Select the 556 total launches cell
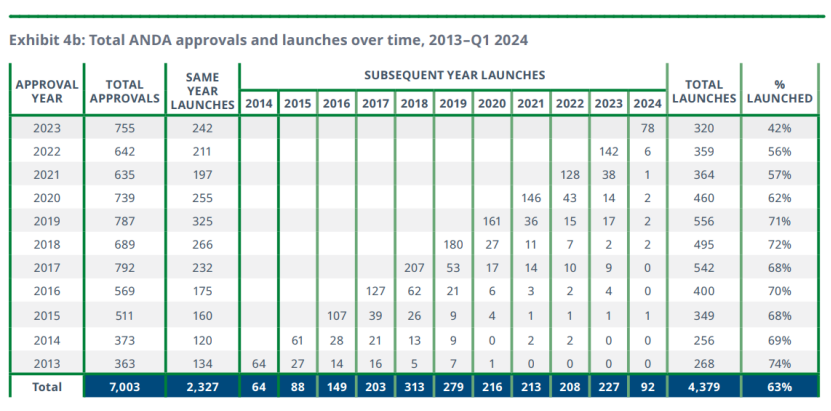831x411 pixels. 703,221
